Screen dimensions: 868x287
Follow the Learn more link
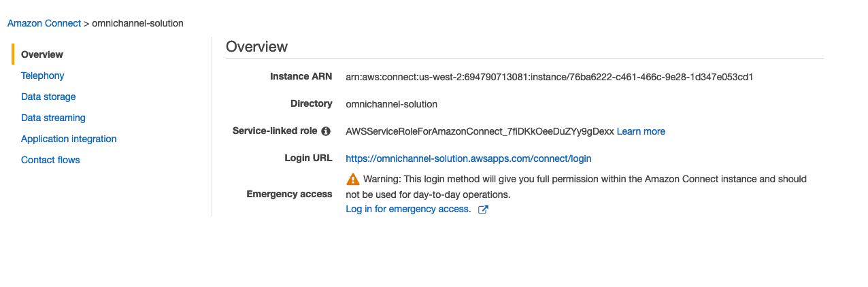(641, 131)
